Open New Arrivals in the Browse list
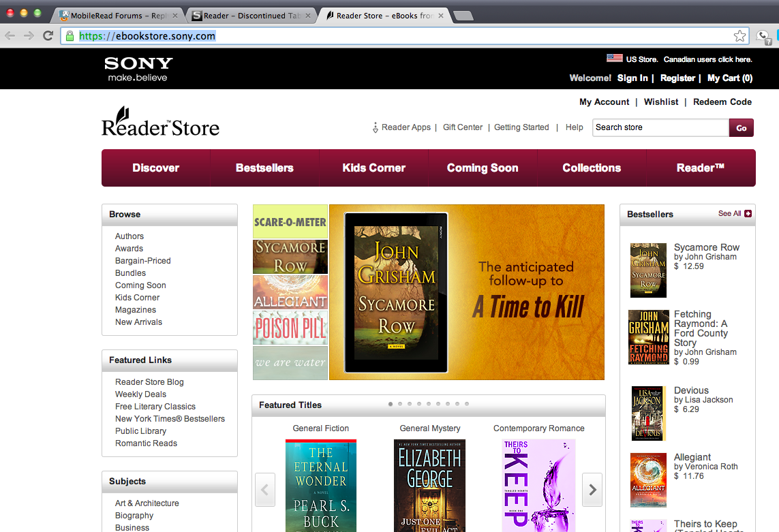Screen dimensions: 779x532 pos(138,322)
